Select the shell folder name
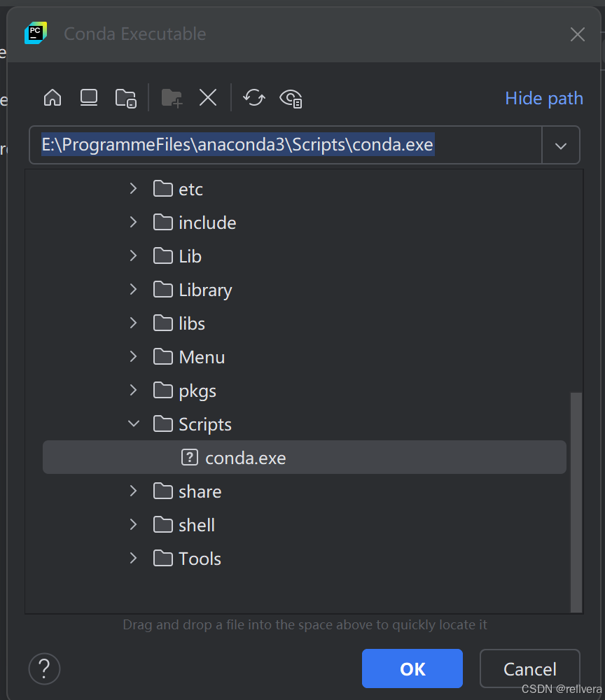This screenshot has width=605, height=700. tap(197, 525)
